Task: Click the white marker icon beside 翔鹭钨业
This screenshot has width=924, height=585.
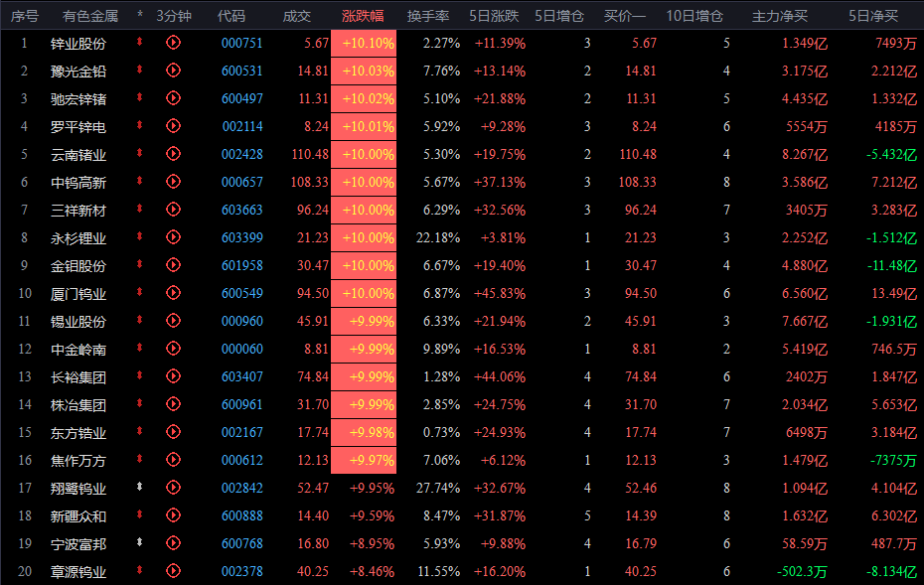Action: (140, 487)
